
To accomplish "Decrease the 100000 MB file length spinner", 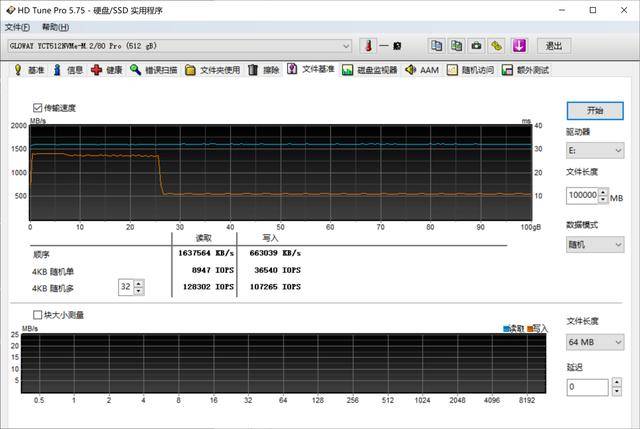I will [x=603, y=199].
